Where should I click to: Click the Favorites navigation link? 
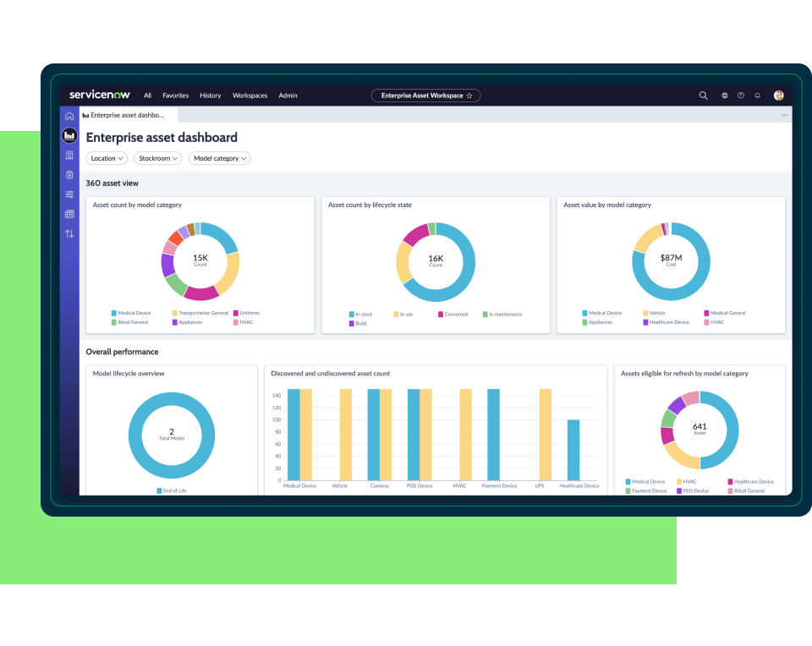pyautogui.click(x=175, y=96)
